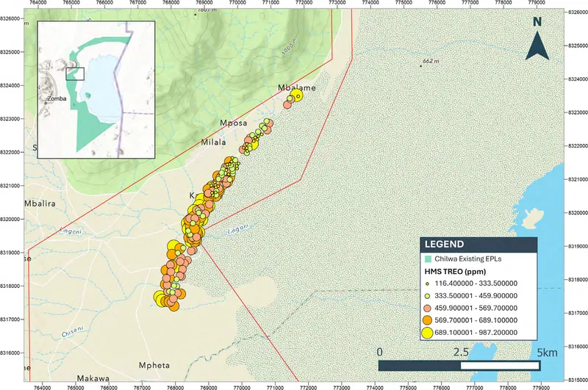Click the '569.700001 - 689.100000' range text

pyautogui.click(x=476, y=320)
